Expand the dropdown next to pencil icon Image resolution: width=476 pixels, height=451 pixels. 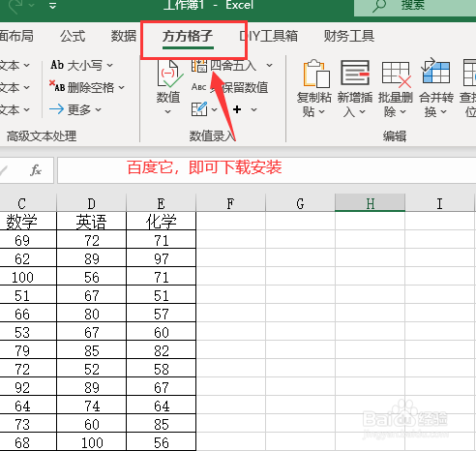pos(214,110)
